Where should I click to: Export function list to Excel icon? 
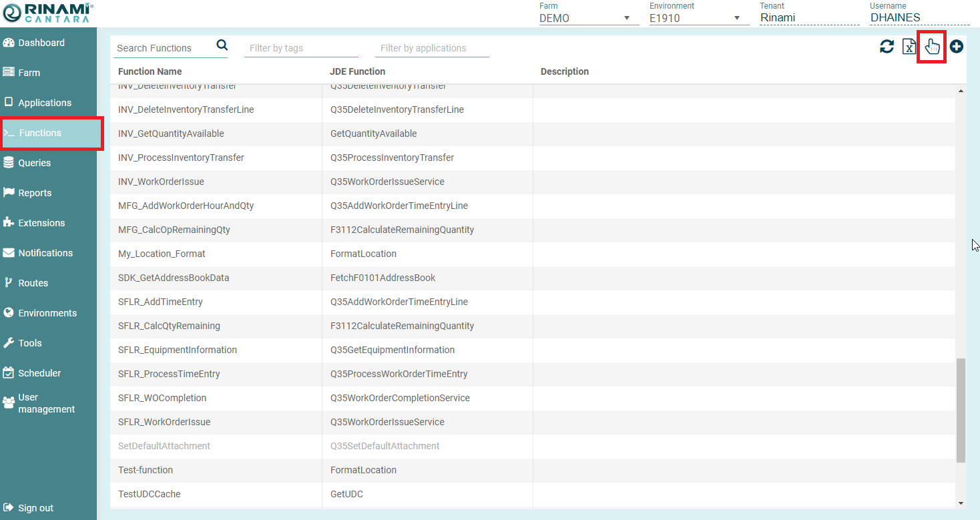[x=909, y=47]
